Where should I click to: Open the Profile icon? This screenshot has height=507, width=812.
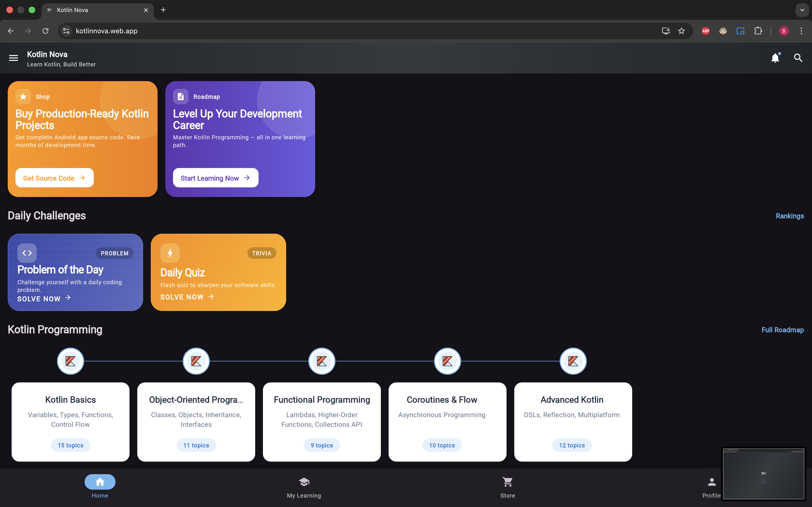(712, 481)
